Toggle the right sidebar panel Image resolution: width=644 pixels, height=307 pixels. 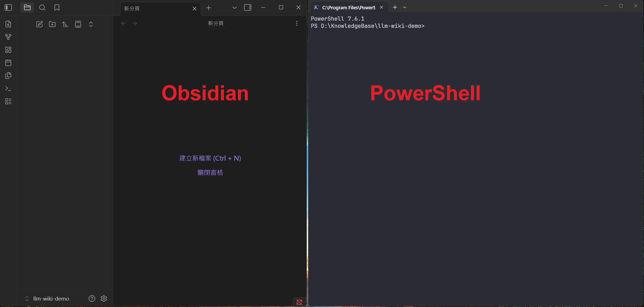pos(247,7)
